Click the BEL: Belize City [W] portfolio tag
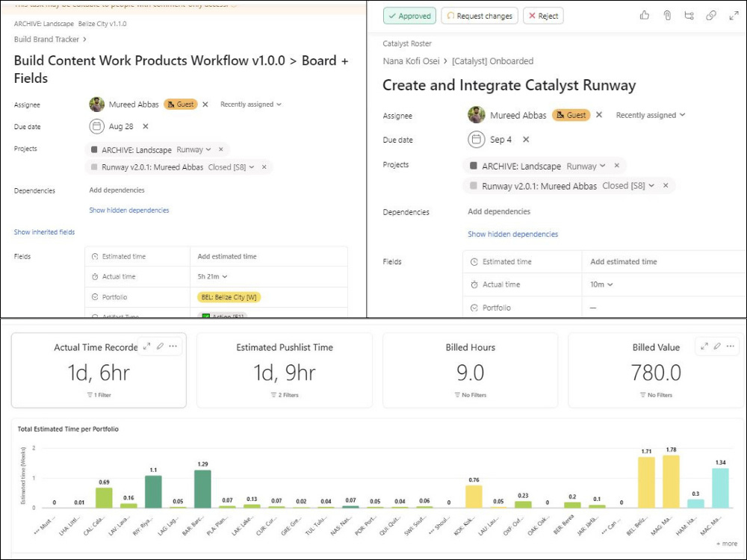747x560 pixels. (x=229, y=297)
